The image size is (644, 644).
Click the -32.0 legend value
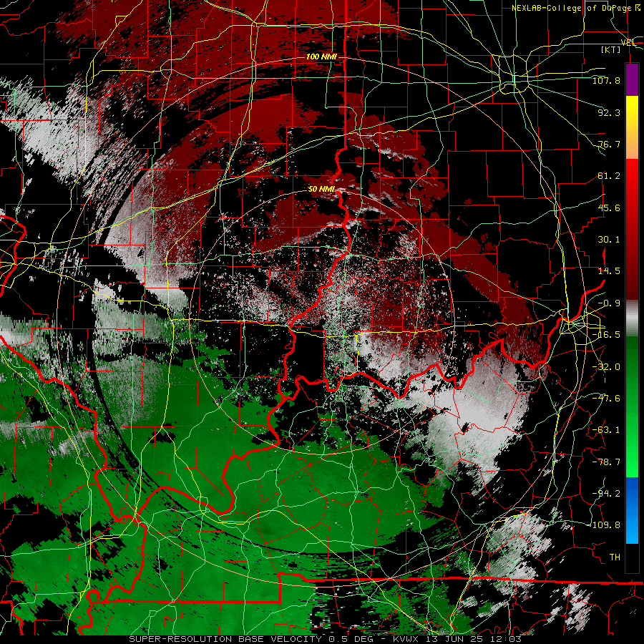(606, 367)
